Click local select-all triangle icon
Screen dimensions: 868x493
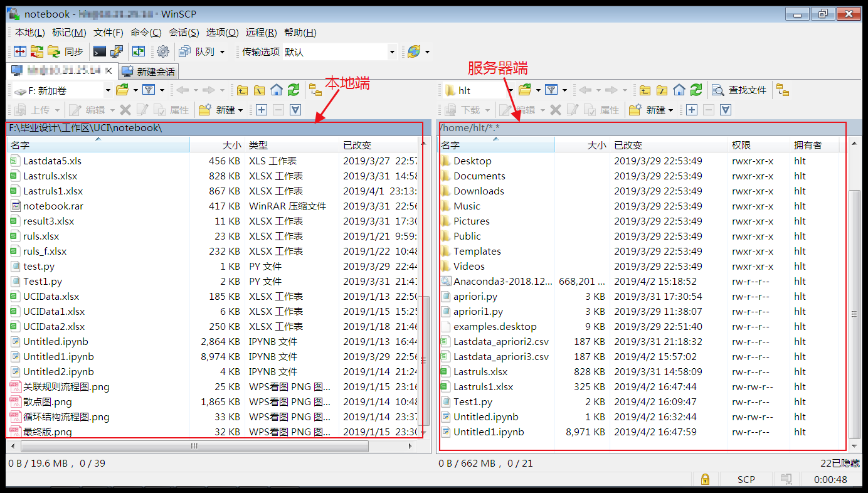pyautogui.click(x=295, y=110)
